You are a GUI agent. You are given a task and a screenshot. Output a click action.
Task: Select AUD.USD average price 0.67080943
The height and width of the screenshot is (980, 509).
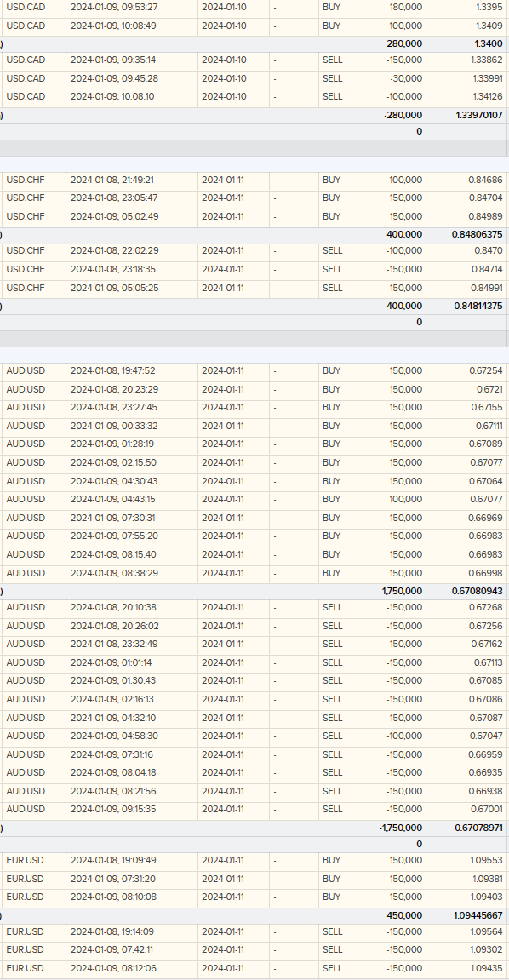(478, 591)
